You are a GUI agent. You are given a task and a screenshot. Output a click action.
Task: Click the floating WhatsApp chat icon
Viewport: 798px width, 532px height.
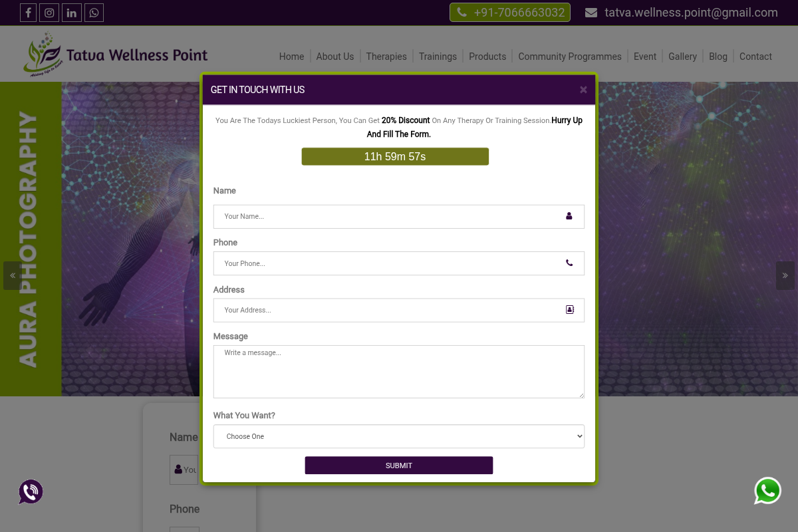(x=767, y=491)
